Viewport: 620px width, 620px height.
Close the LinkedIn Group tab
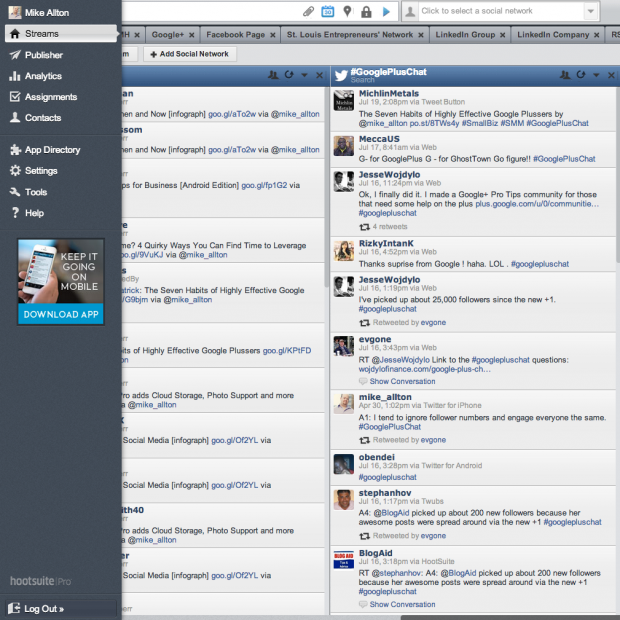(503, 35)
